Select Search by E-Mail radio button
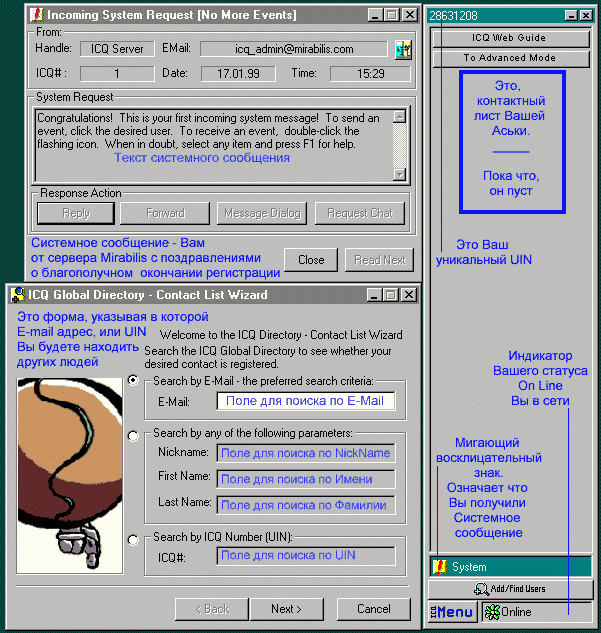Screen dimensions: 601x633 (x=133, y=380)
